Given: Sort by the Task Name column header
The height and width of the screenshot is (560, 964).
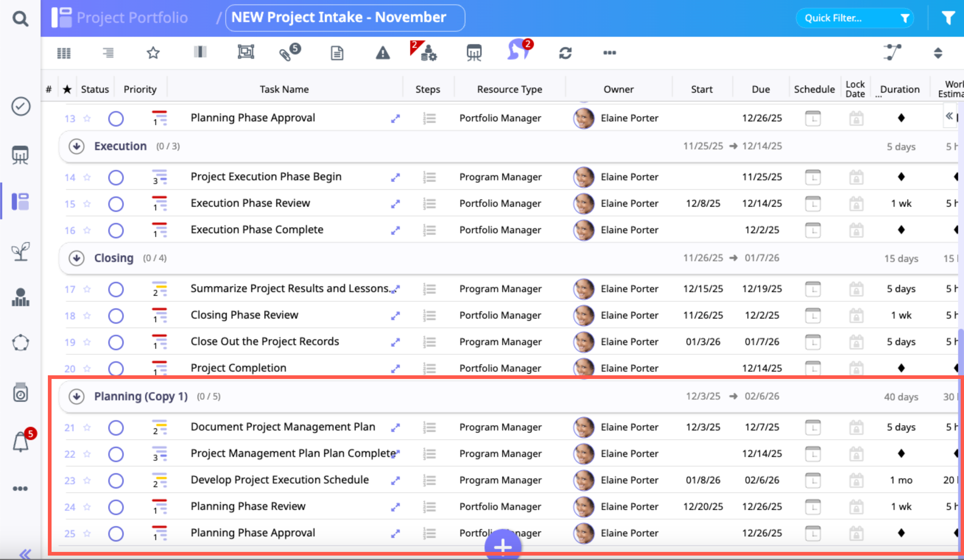Looking at the screenshot, I should tap(284, 89).
